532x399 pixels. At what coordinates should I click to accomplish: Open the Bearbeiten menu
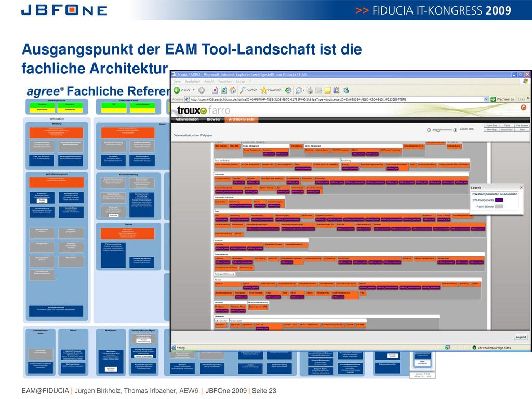pos(192,82)
